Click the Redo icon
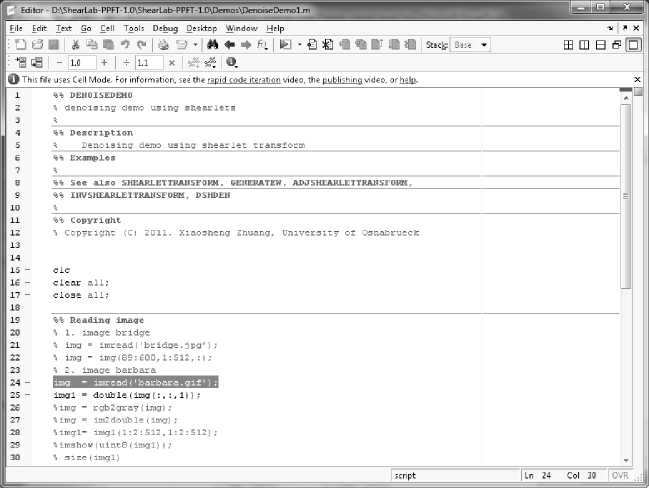This screenshot has width=649, height=488. tap(142, 44)
